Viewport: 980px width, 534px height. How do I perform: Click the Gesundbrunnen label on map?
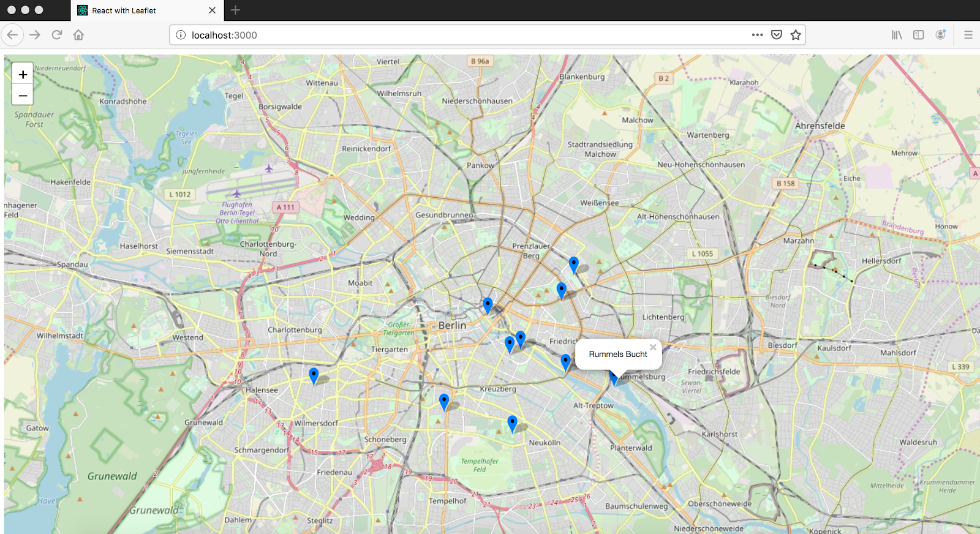pyautogui.click(x=444, y=215)
